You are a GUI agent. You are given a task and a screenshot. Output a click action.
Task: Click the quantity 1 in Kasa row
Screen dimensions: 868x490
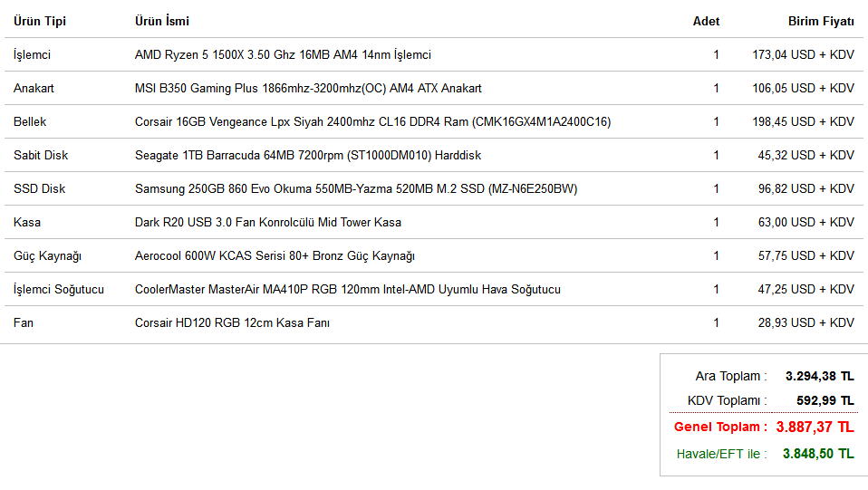[717, 222]
